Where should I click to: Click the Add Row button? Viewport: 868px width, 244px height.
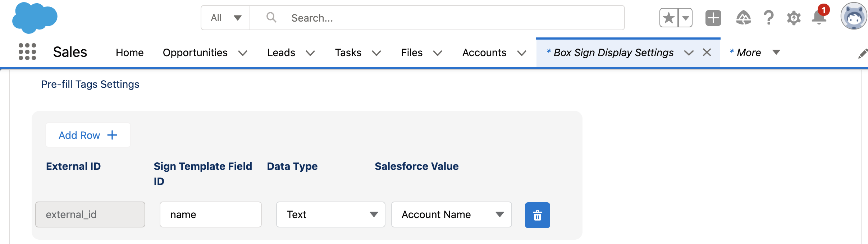pos(88,135)
